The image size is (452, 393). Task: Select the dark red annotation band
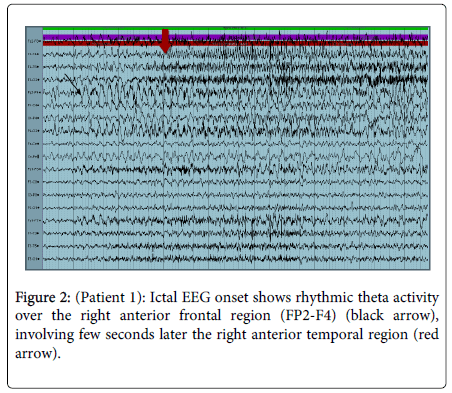[235, 43]
